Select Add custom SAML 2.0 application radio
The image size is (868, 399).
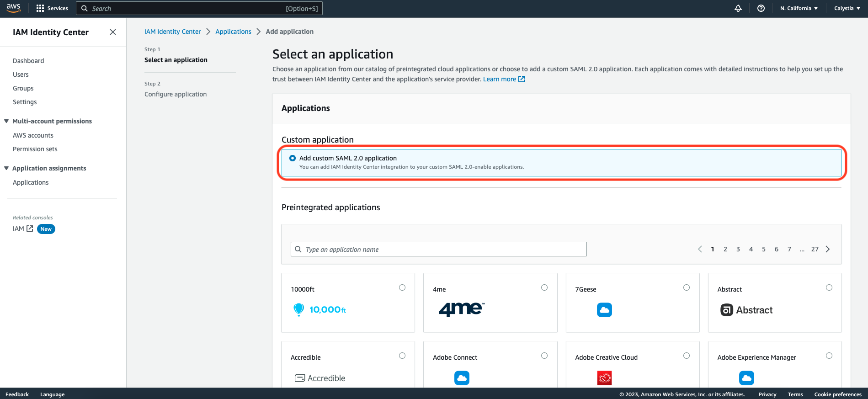click(x=293, y=158)
